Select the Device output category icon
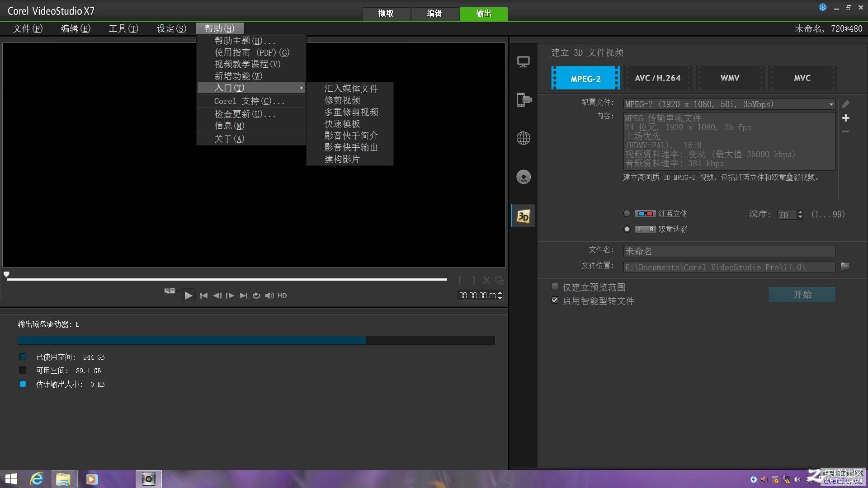This screenshot has height=488, width=868. click(x=524, y=99)
